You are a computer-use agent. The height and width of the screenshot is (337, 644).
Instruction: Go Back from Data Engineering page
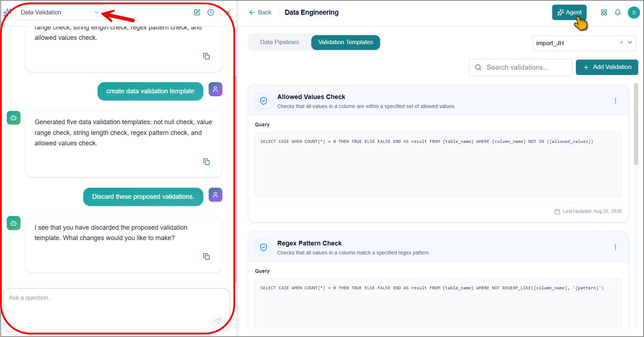[x=260, y=12]
